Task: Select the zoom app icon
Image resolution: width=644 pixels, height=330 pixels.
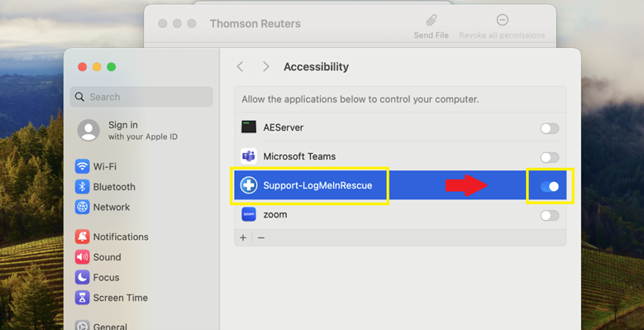Action: (249, 214)
